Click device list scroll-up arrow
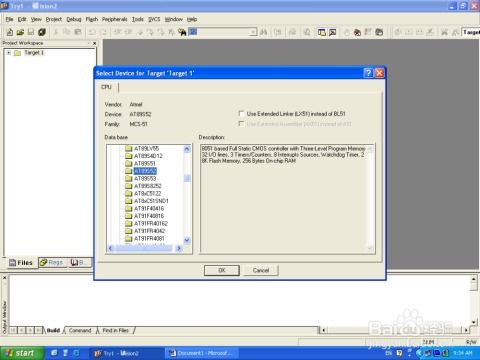The height and width of the screenshot is (360, 480). 187,149
